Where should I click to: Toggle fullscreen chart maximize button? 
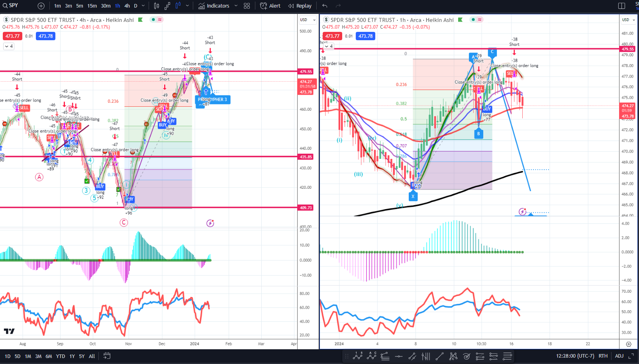pyautogui.click(x=631, y=356)
